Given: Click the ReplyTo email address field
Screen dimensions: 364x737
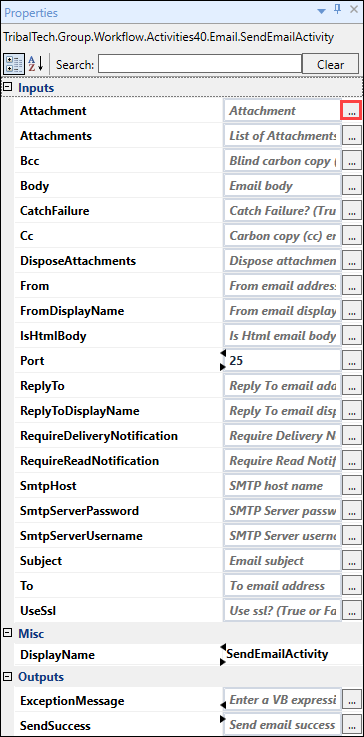Looking at the screenshot, I should click(x=282, y=386).
